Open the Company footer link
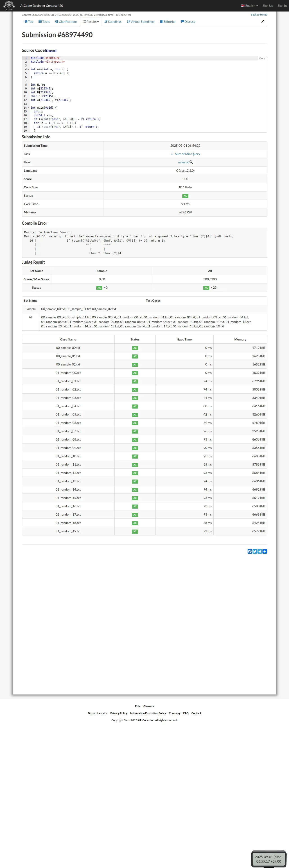The height and width of the screenshot is (868, 289). [175, 713]
